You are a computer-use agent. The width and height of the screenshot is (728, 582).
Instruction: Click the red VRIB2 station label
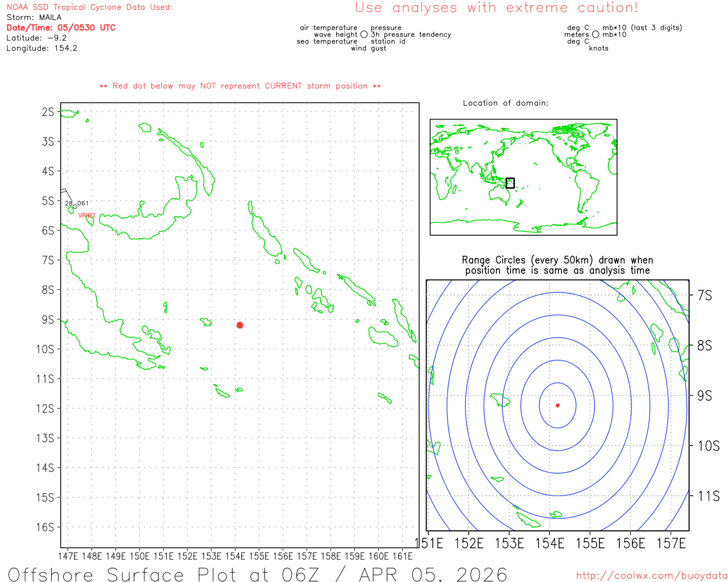[86, 215]
